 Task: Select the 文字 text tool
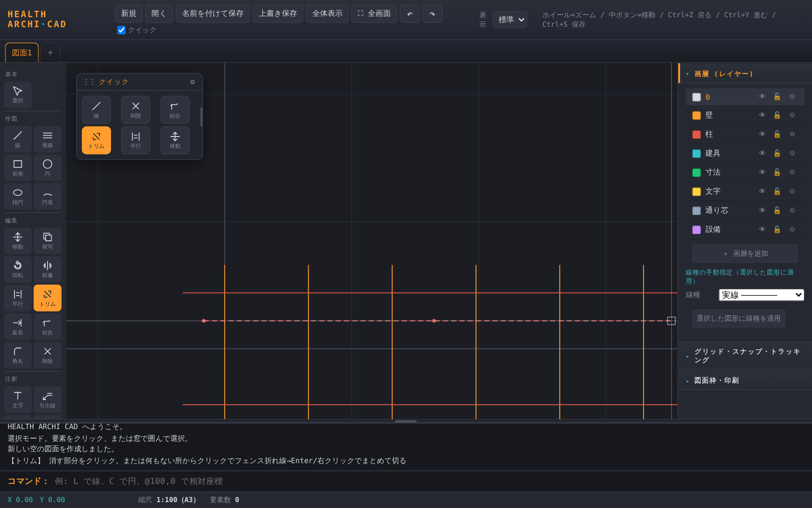[18, 399]
